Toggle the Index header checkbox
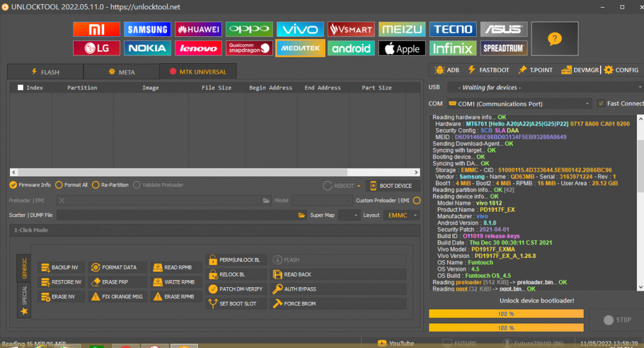This screenshot has width=644, height=348. [x=20, y=87]
